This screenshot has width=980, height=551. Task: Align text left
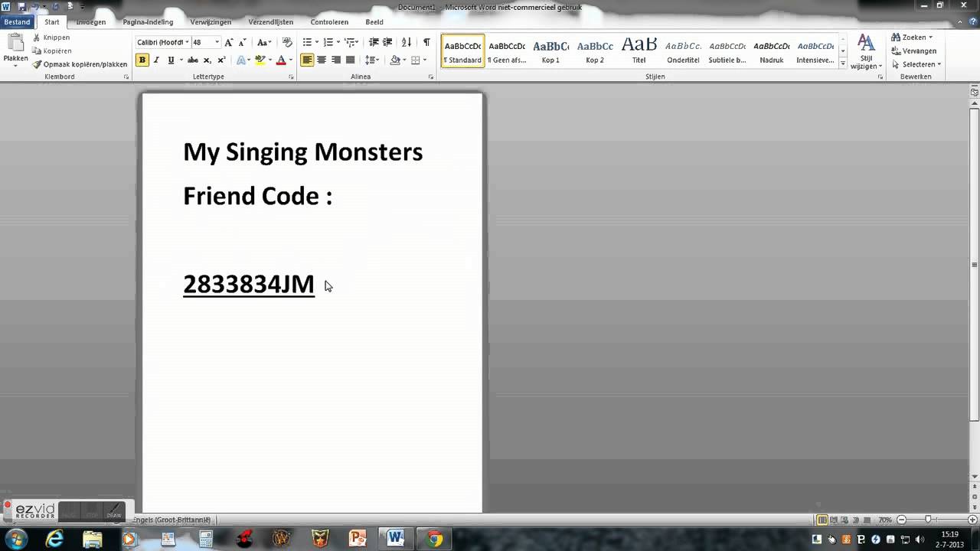[x=307, y=60]
